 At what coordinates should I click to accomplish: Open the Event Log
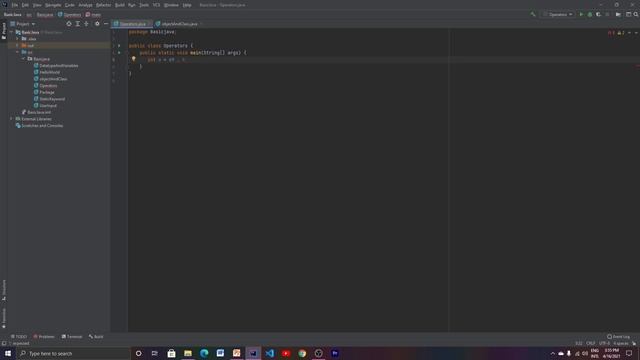point(618,337)
